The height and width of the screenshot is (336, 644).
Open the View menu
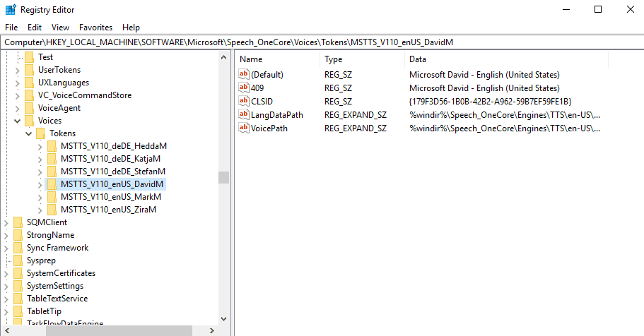[60, 28]
